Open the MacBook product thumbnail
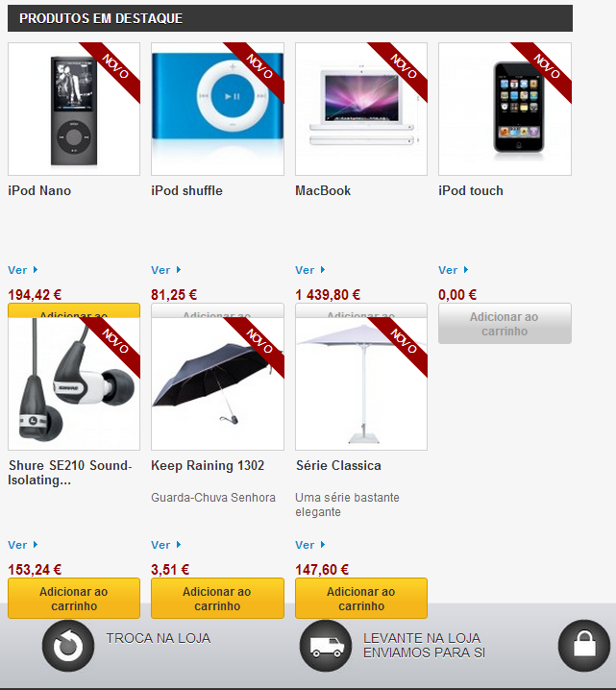 [x=361, y=109]
